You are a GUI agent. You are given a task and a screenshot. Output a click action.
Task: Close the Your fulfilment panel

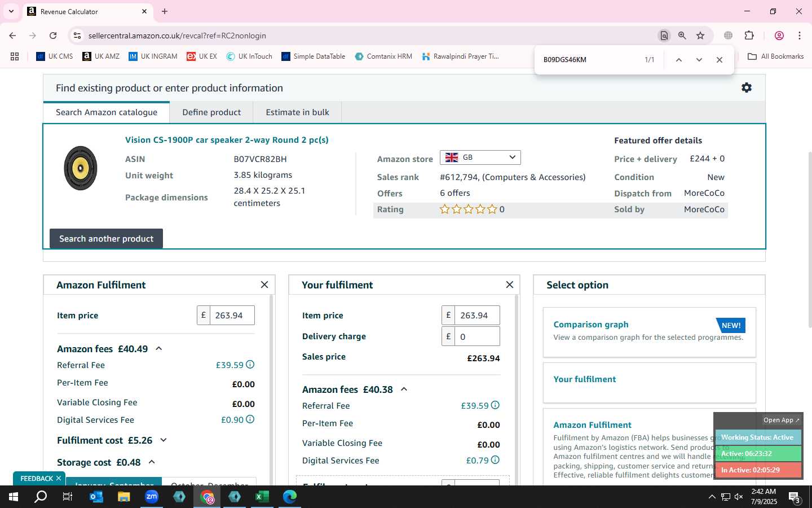pyautogui.click(x=510, y=284)
